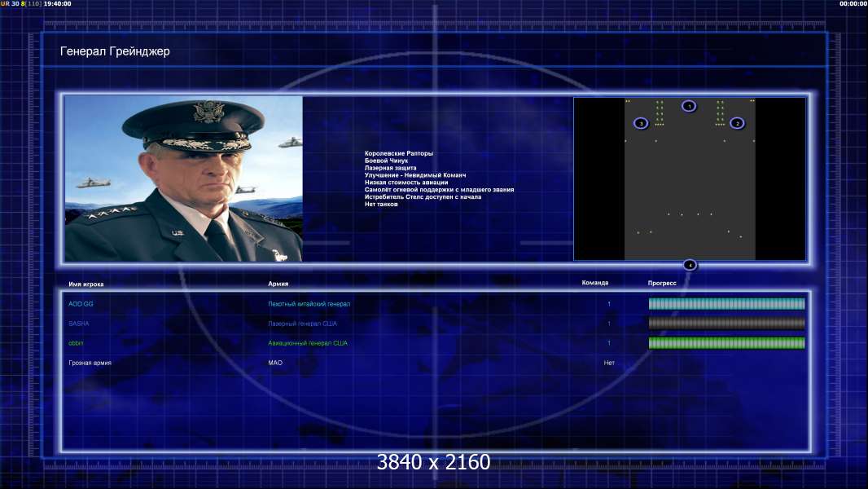This screenshot has width=868, height=489.
Task: Click the title 'Генерал Грейнджер'
Action: coord(115,51)
